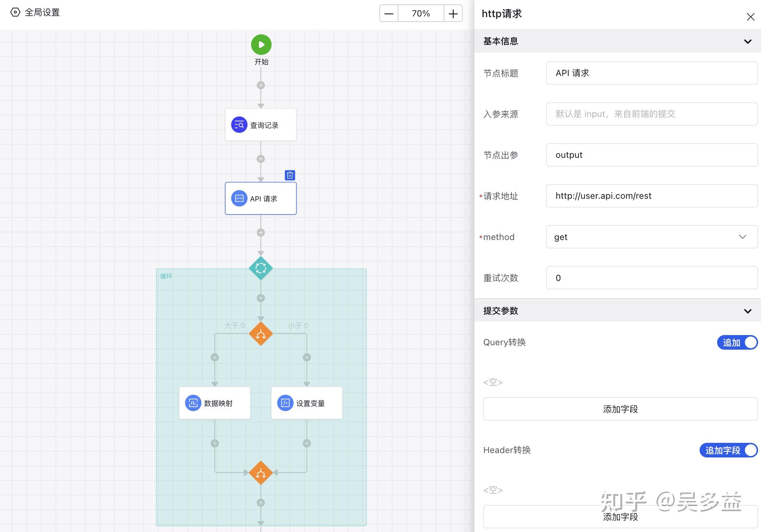
Task: Disable the Header转换 追加字段 switch
Action: point(728,450)
